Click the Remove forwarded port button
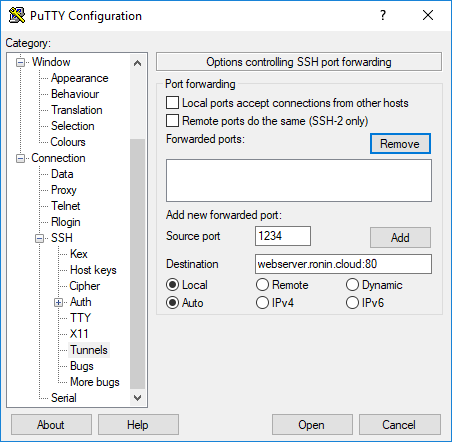Screen dimensions: 452x442 400,144
